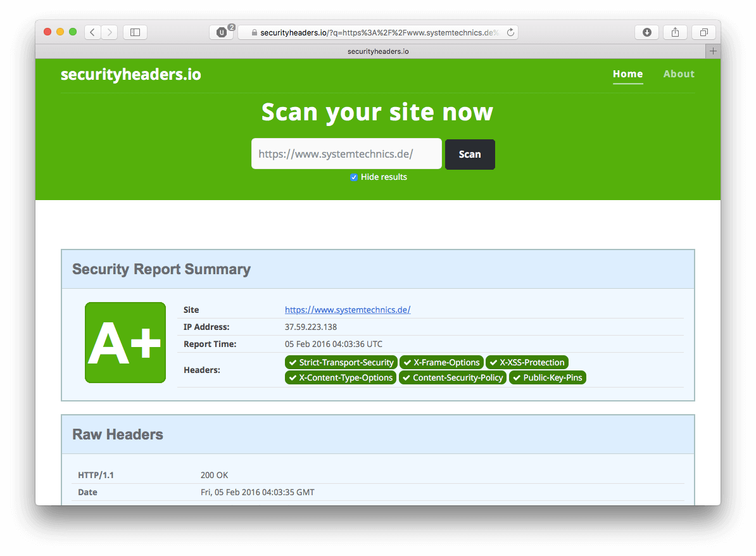756x556 pixels.
Task: Open the uBlock extension icon
Action: (222, 32)
